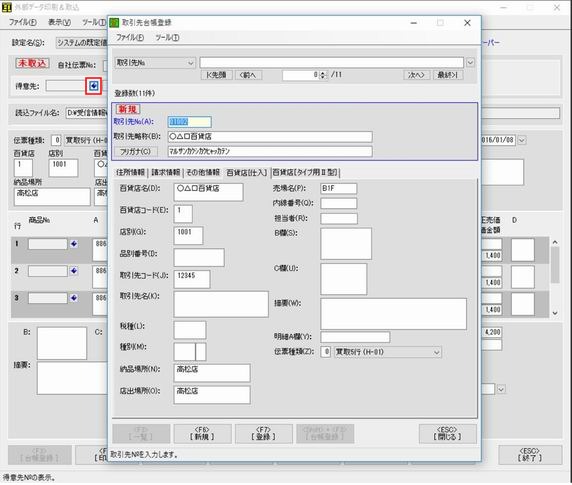The height and width of the screenshot is (485, 572).
Task: Click the record number spinner arrows
Action: pyautogui.click(x=322, y=75)
